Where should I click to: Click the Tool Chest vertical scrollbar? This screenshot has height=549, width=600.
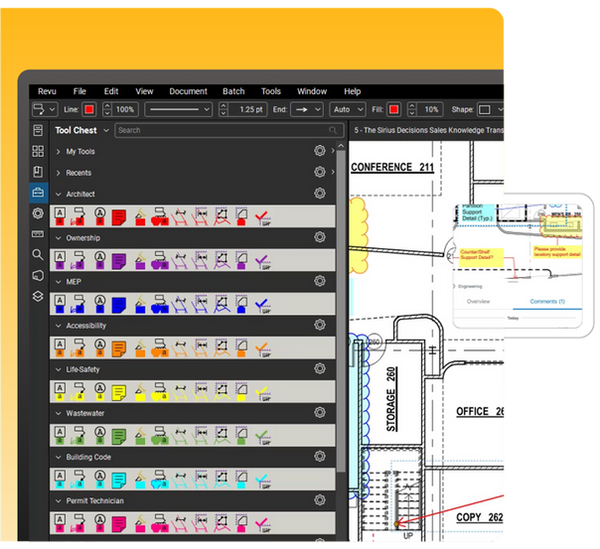[341, 310]
